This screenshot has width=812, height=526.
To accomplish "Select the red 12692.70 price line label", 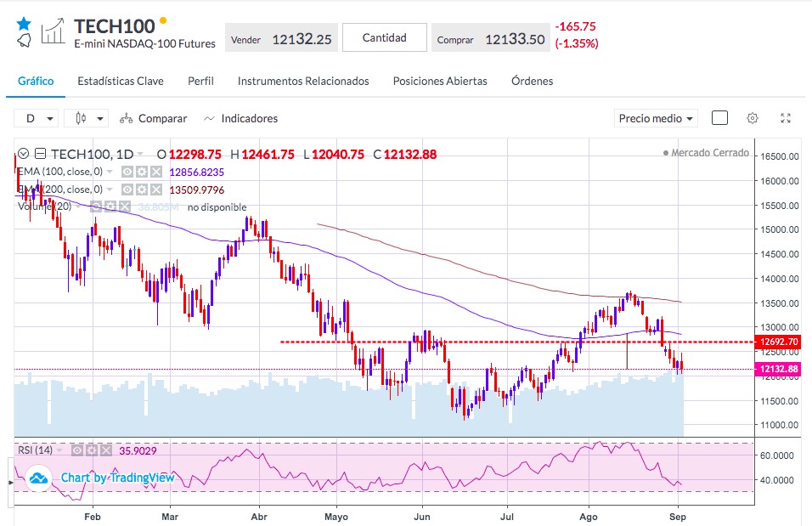I will pyautogui.click(x=778, y=342).
